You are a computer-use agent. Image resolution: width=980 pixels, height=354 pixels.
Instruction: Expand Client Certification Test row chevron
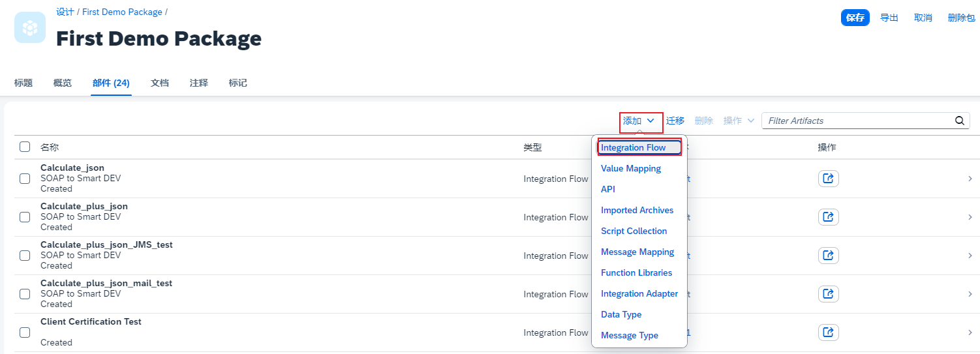point(970,332)
